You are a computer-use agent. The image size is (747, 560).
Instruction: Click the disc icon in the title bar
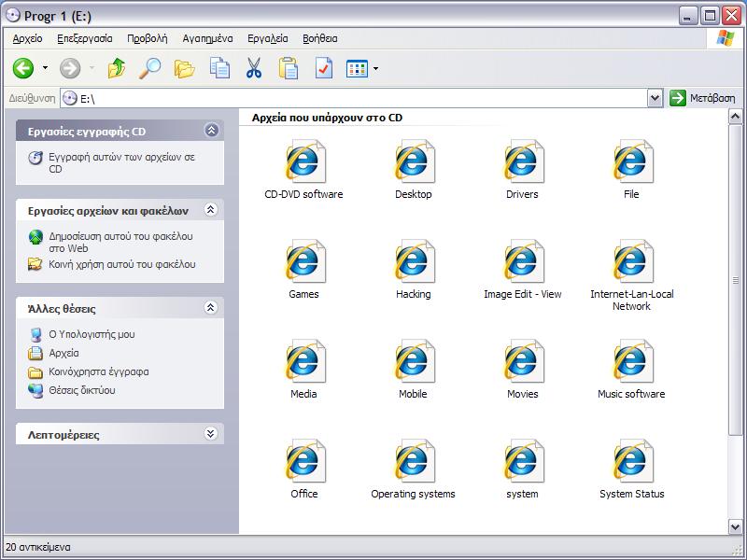[12, 16]
